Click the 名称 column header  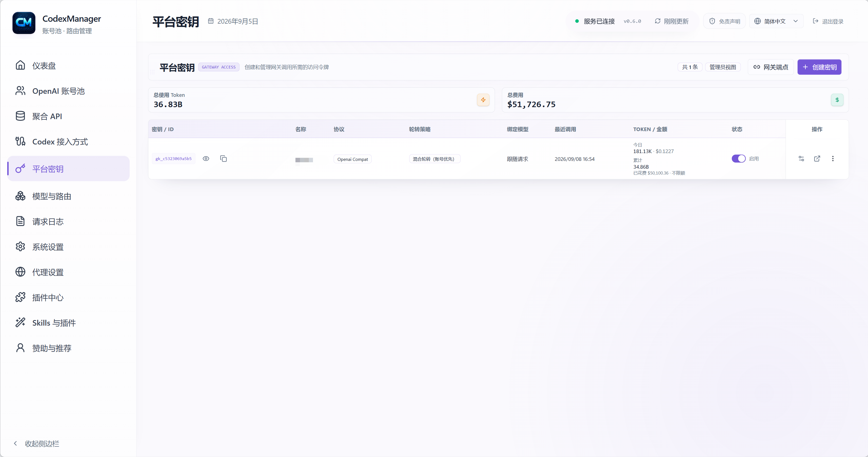[x=300, y=129]
